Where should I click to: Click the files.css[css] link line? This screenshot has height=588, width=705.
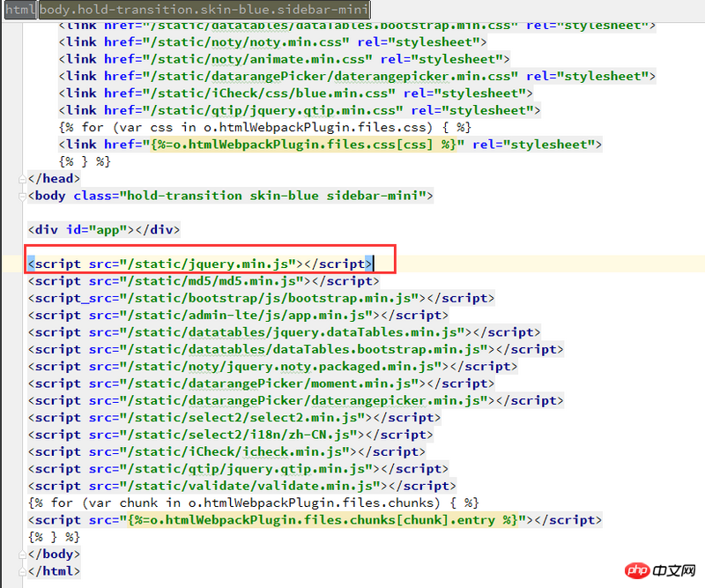[x=330, y=145]
